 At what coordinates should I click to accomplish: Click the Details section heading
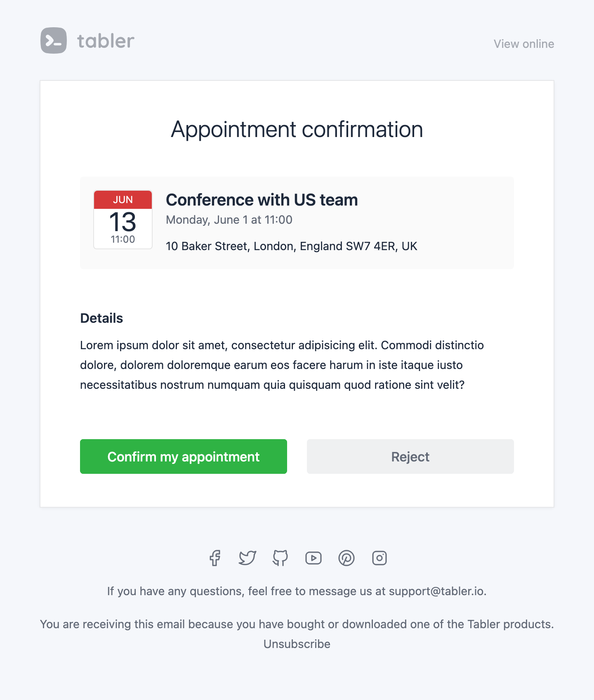tap(101, 318)
